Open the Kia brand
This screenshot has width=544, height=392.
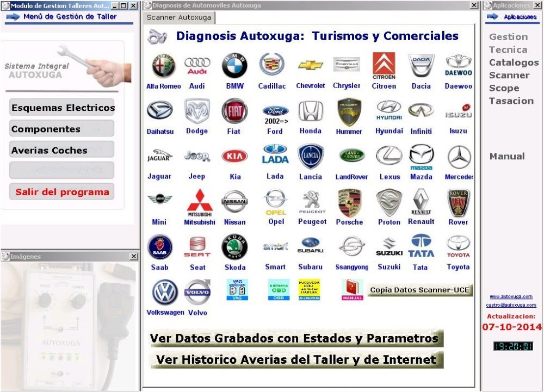(x=234, y=156)
